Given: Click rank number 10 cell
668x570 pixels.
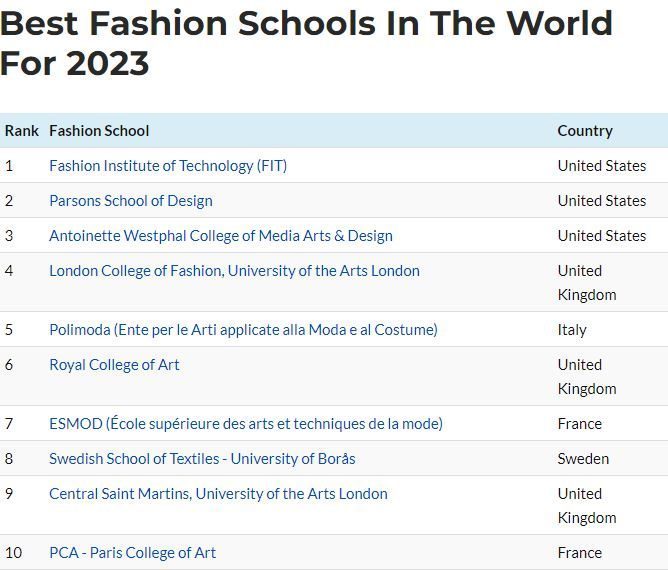Looking at the screenshot, I should [x=13, y=553].
